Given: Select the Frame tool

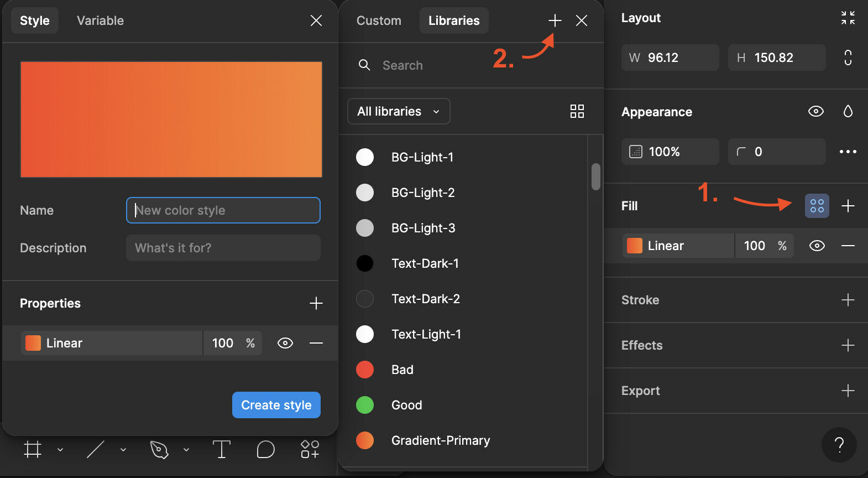Looking at the screenshot, I should click(33, 449).
